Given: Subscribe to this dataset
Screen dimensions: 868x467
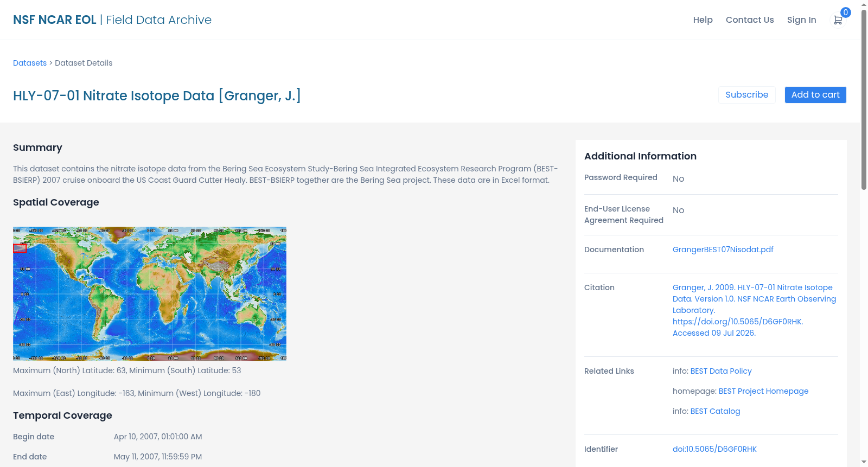Looking at the screenshot, I should (746, 95).
